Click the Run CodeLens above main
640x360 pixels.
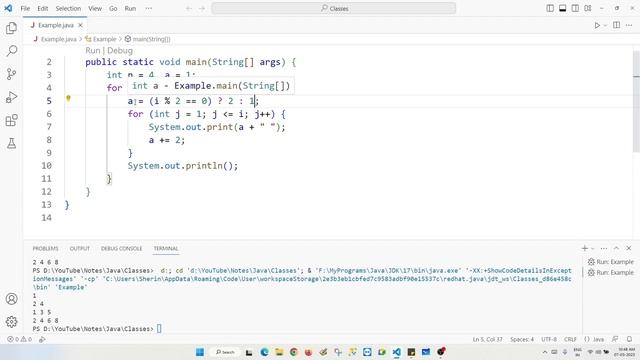pos(93,51)
